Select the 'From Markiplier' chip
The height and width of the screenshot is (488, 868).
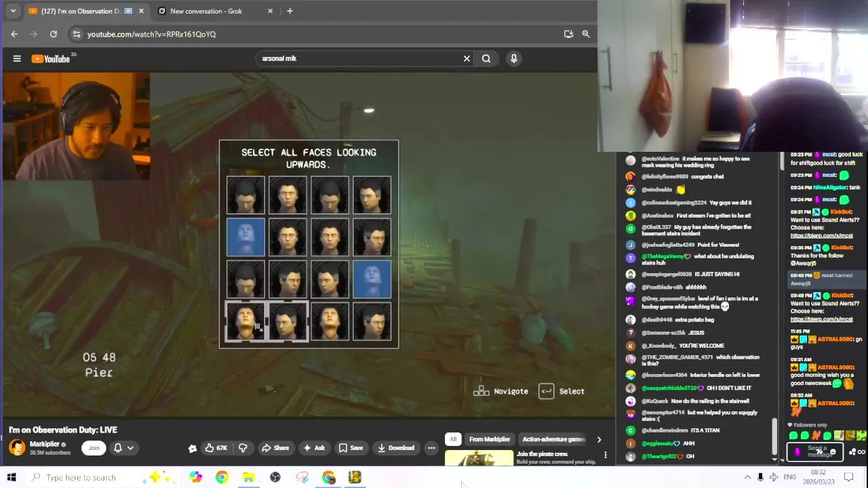click(x=490, y=439)
